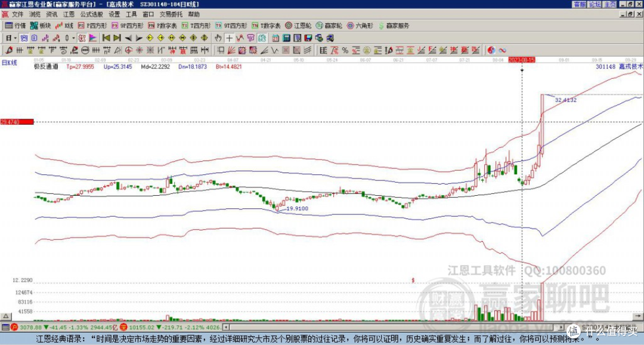Click the blue-red infinity loop icon
Image resolution: width=644 pixels, height=345 pixels.
(502, 51)
